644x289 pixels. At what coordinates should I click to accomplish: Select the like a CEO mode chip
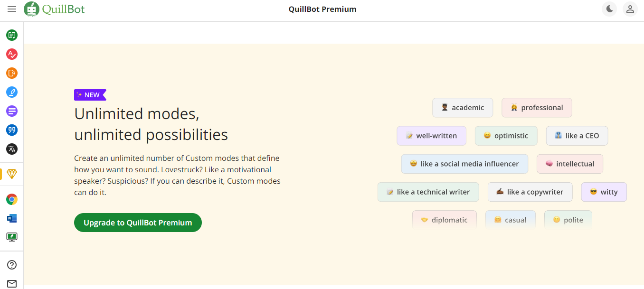[x=577, y=136]
